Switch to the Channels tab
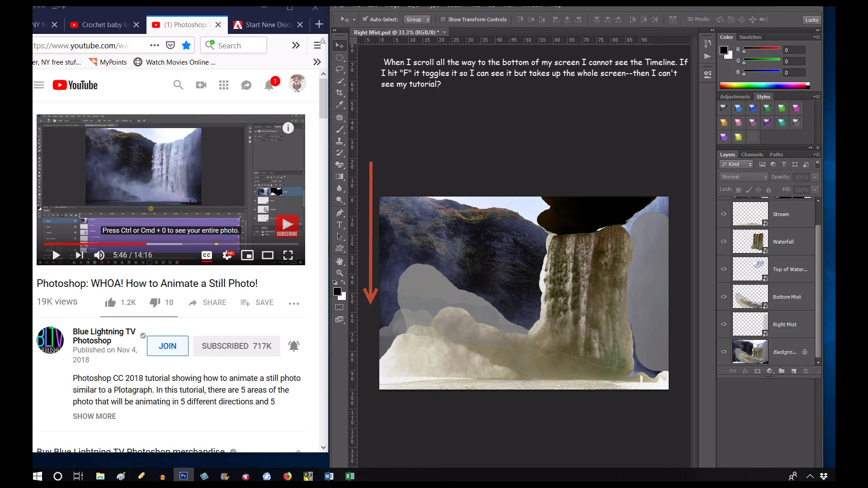Image resolution: width=868 pixels, height=488 pixels. coord(752,155)
